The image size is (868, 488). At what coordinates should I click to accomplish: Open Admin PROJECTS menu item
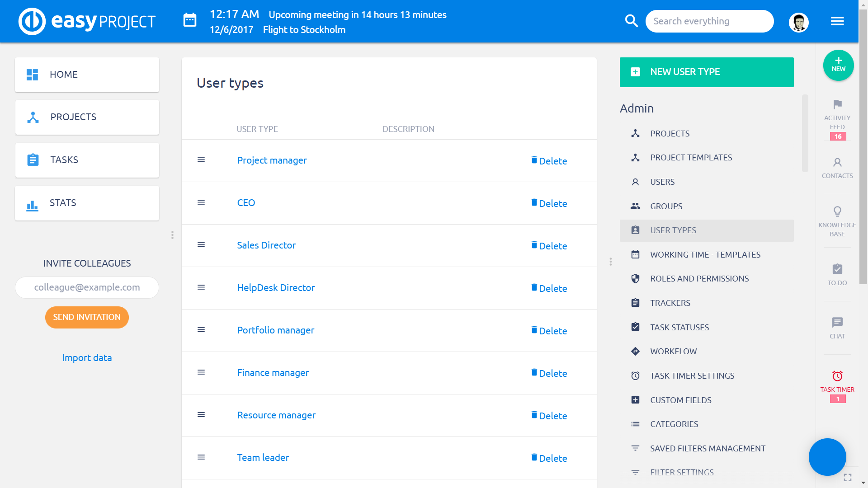[x=707, y=134]
